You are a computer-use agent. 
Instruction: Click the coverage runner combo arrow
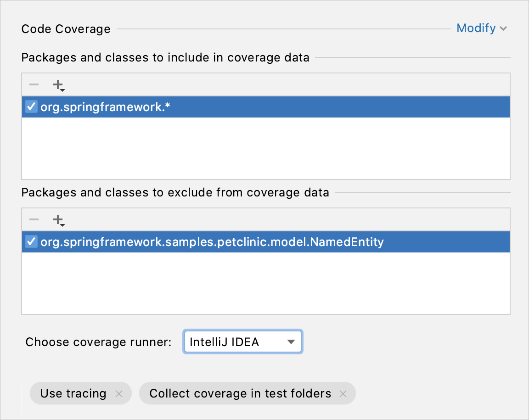click(292, 342)
